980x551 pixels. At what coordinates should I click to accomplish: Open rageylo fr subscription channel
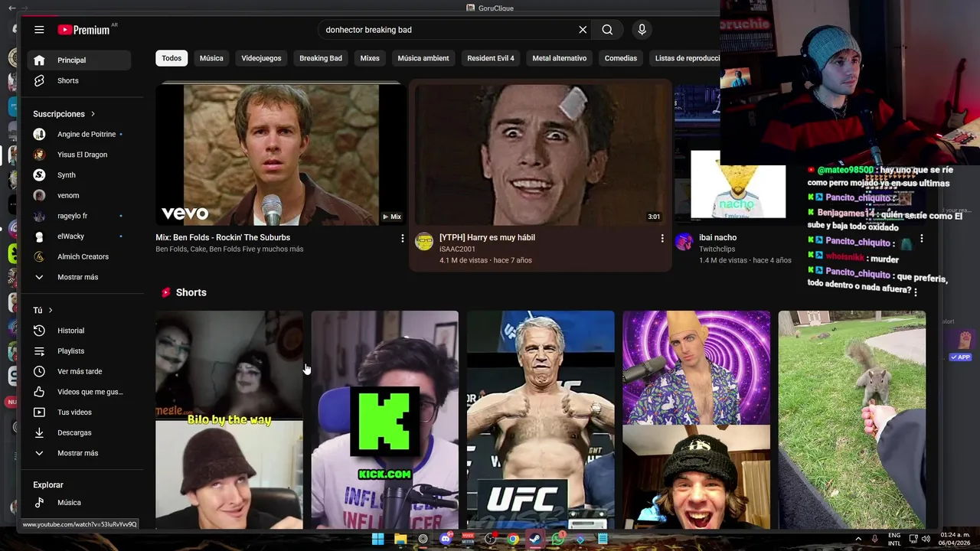coord(80,216)
